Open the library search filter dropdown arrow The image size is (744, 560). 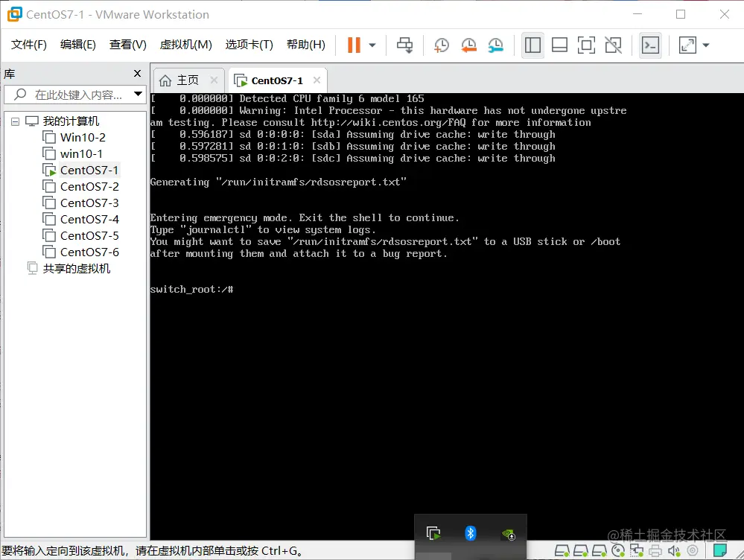point(138,94)
